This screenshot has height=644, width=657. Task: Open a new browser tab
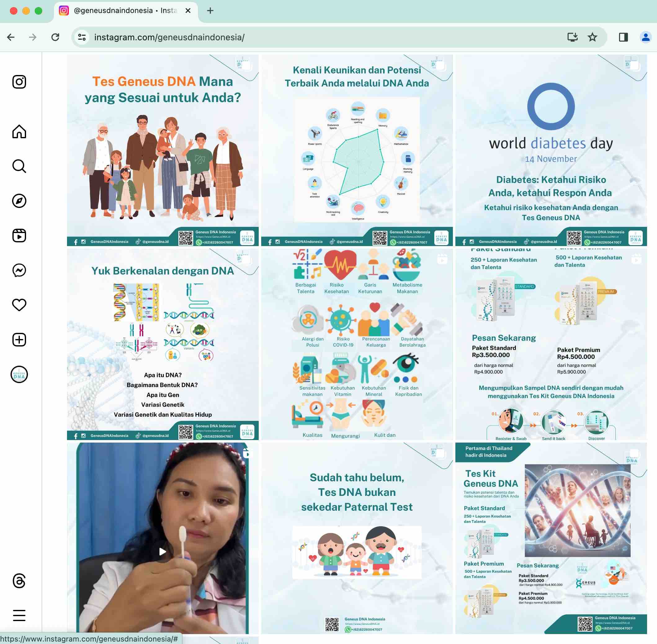[x=210, y=11]
